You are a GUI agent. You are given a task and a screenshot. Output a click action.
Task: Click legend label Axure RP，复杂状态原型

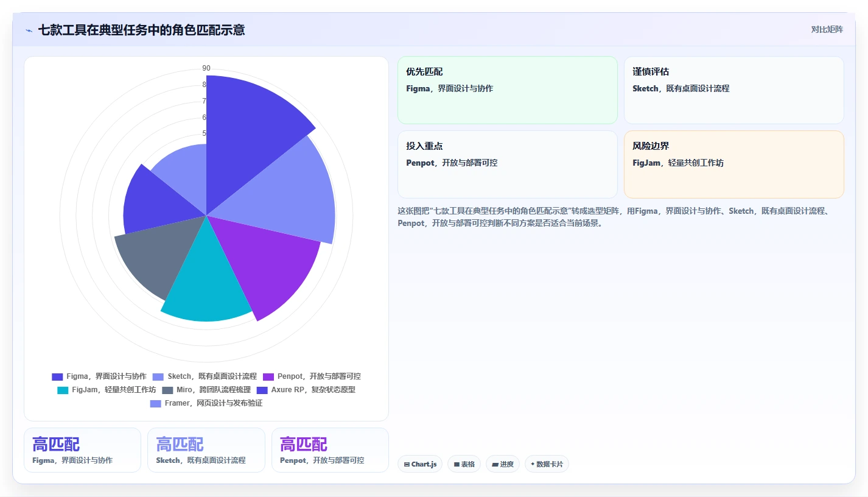[313, 390]
